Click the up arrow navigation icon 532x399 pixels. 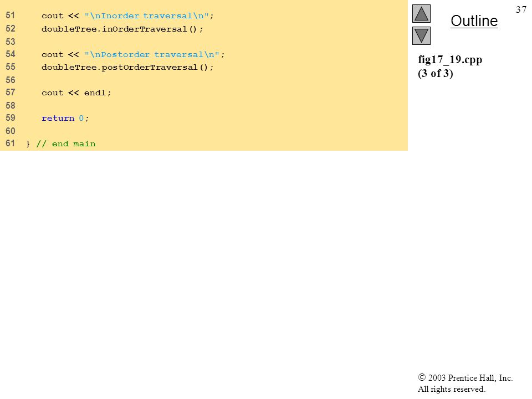(x=421, y=13)
